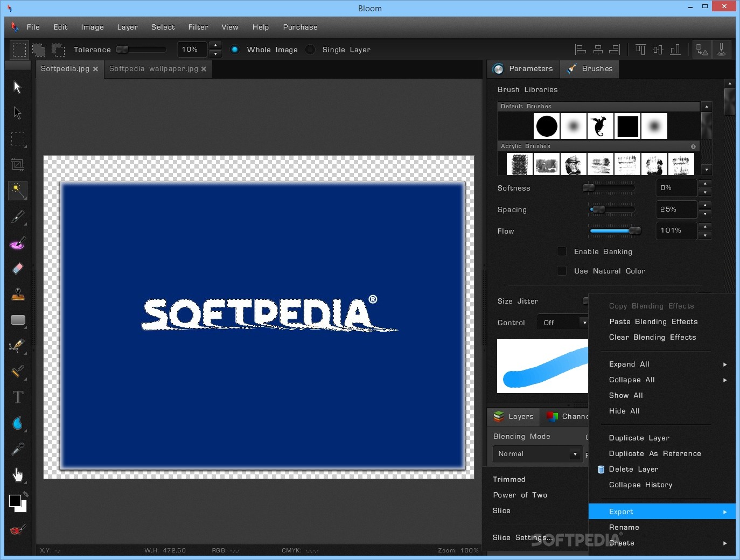Select the solid round default brush

[547, 126]
